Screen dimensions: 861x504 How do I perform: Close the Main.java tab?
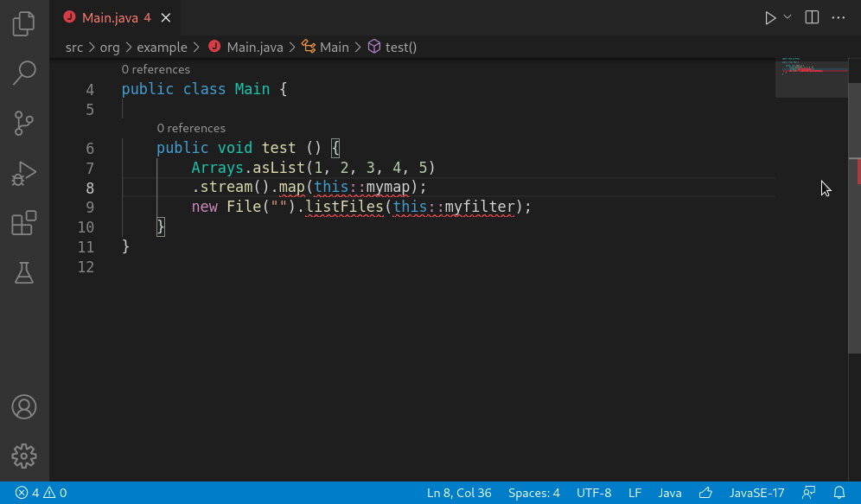point(166,17)
